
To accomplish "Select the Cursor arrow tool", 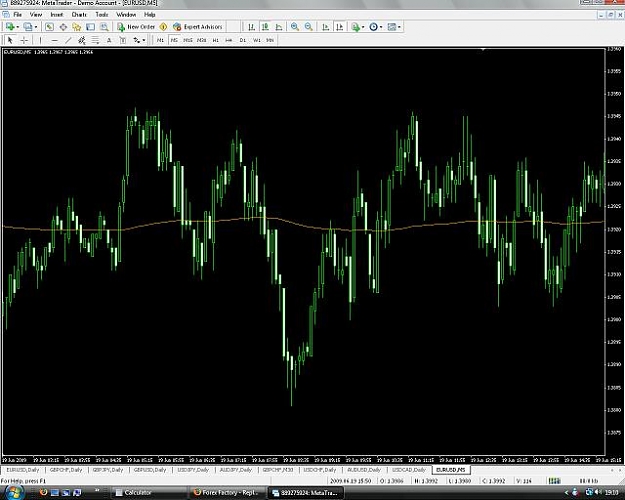I will (10, 40).
